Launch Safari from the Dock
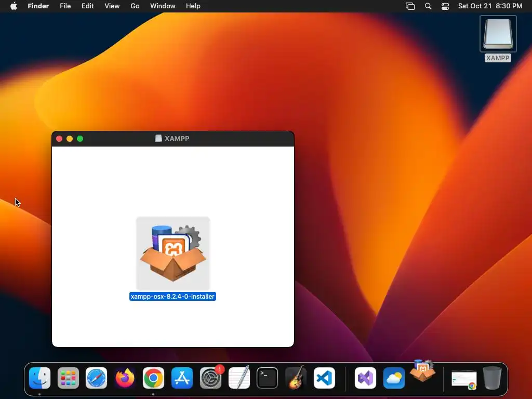 96,378
